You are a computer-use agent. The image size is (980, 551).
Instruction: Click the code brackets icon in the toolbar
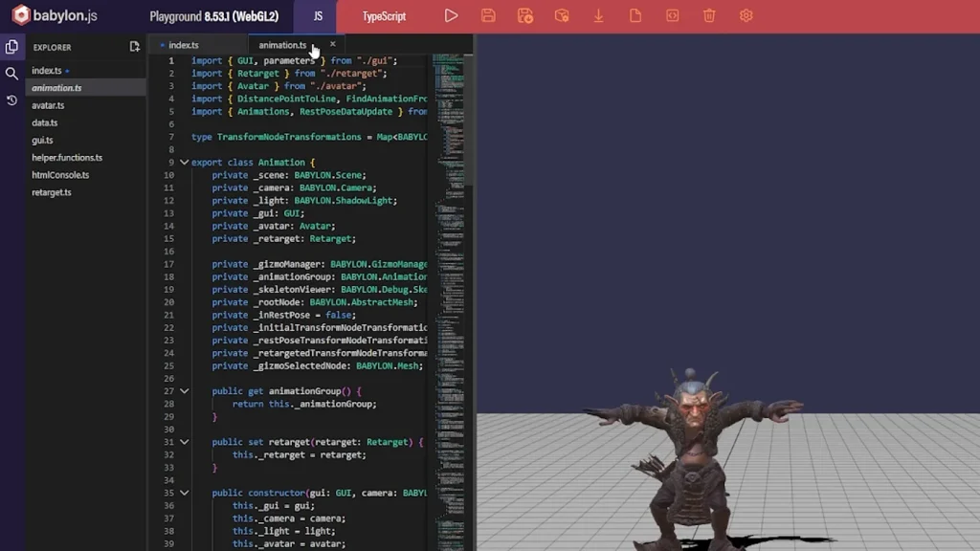pos(673,16)
